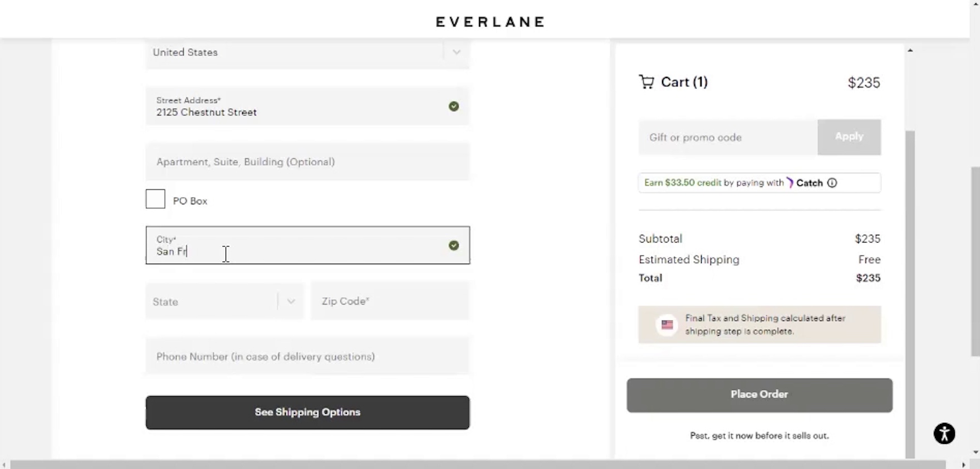
Task: Click the Catch info circle icon
Action: pyautogui.click(x=832, y=183)
